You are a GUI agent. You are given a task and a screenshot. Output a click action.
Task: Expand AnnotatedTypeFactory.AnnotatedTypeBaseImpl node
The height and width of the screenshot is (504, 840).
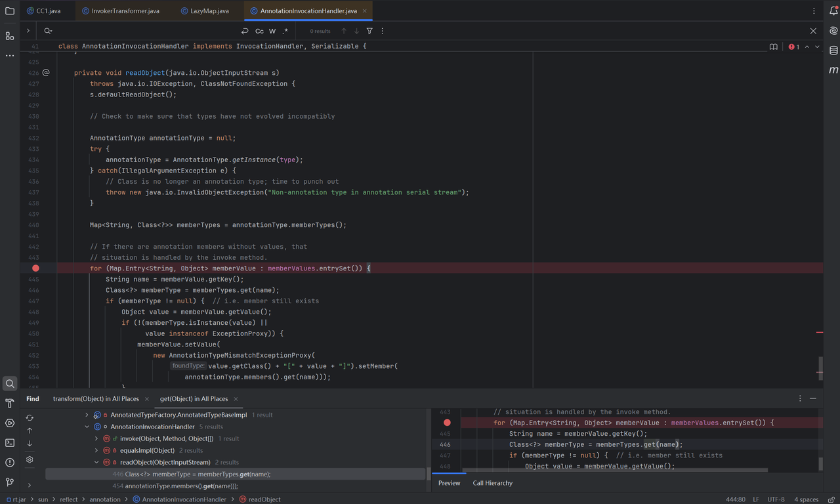(x=87, y=415)
